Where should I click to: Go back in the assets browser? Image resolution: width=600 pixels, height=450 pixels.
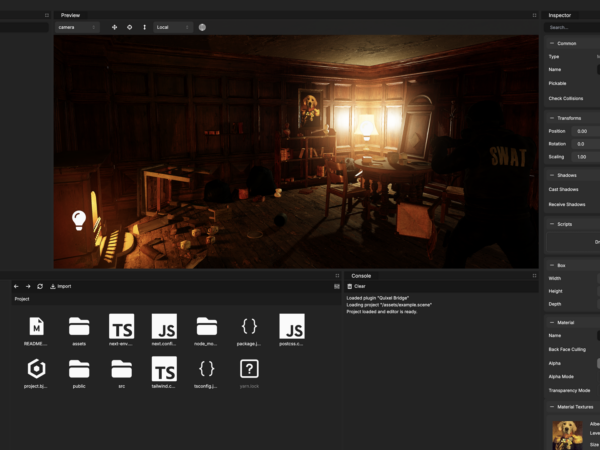16,286
